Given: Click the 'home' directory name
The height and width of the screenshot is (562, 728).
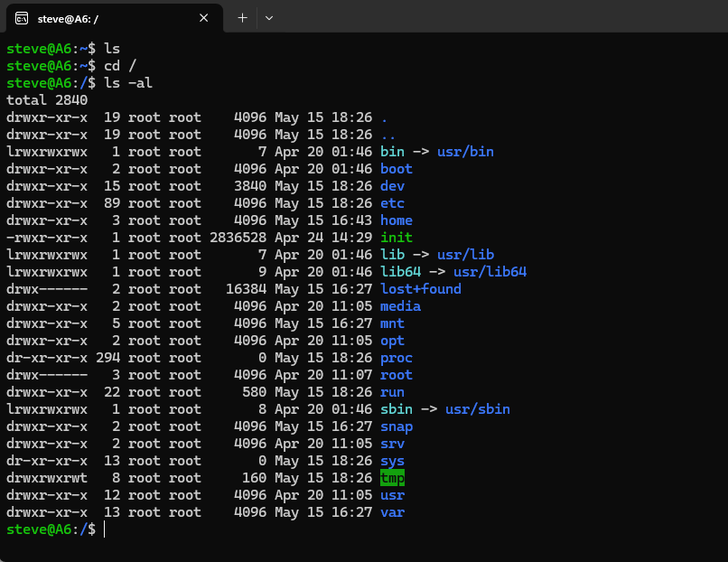Looking at the screenshot, I should click(396, 220).
